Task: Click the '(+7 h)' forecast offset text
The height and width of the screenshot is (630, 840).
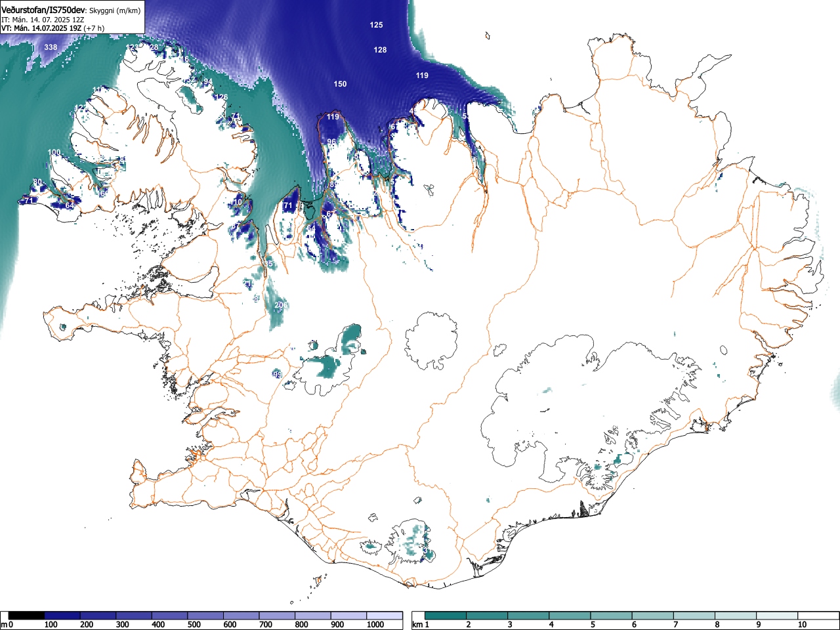Action: (x=94, y=28)
